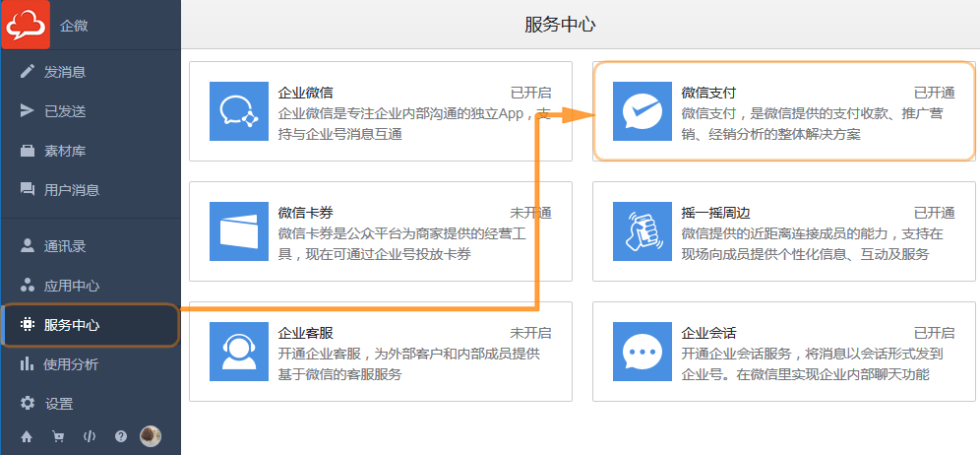Click the gear icon beside 设置
The height and width of the screenshot is (455, 980).
pos(27,403)
